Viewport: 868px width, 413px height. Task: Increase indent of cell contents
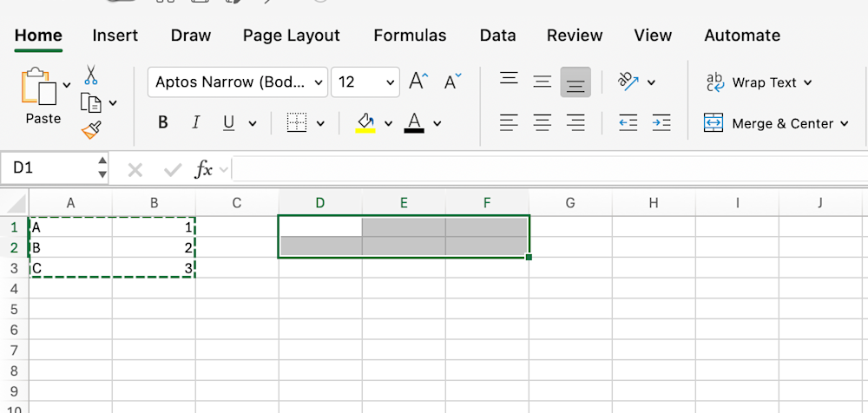click(x=661, y=122)
